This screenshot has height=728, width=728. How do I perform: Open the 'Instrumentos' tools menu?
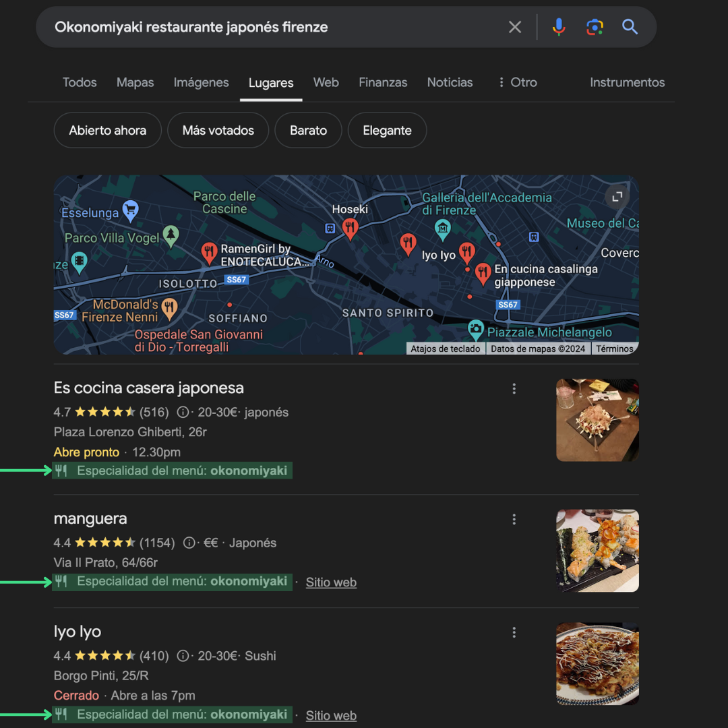click(628, 83)
